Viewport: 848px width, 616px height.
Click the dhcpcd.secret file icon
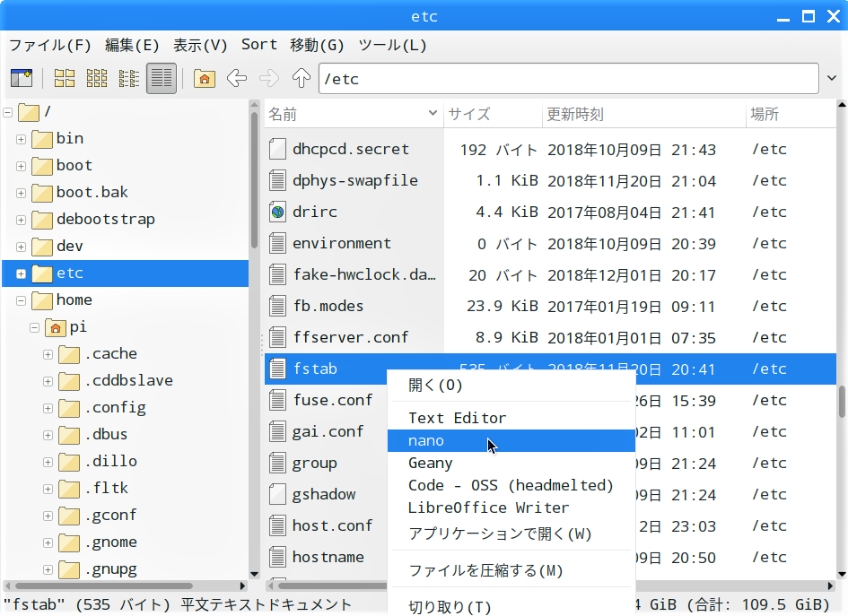(x=277, y=149)
